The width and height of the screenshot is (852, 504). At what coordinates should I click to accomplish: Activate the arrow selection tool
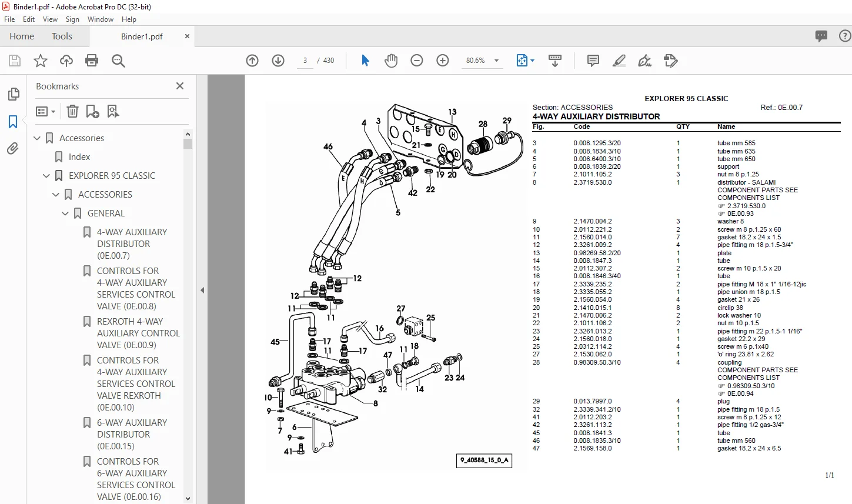(365, 61)
